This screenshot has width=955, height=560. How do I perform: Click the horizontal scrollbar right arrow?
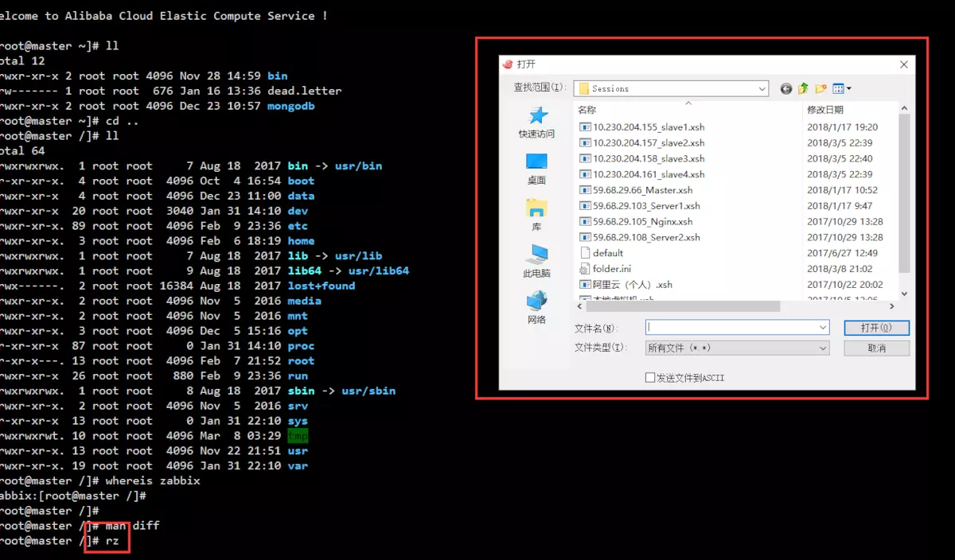point(892,305)
